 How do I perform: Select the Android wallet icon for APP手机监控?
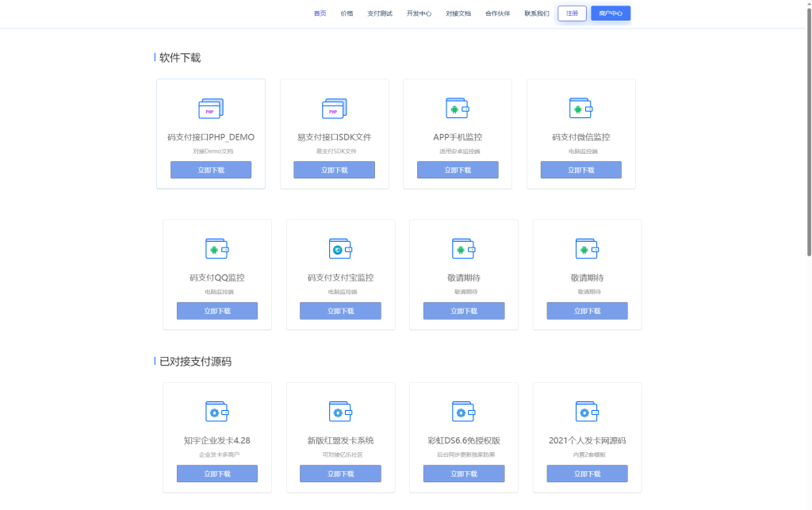[x=458, y=107]
